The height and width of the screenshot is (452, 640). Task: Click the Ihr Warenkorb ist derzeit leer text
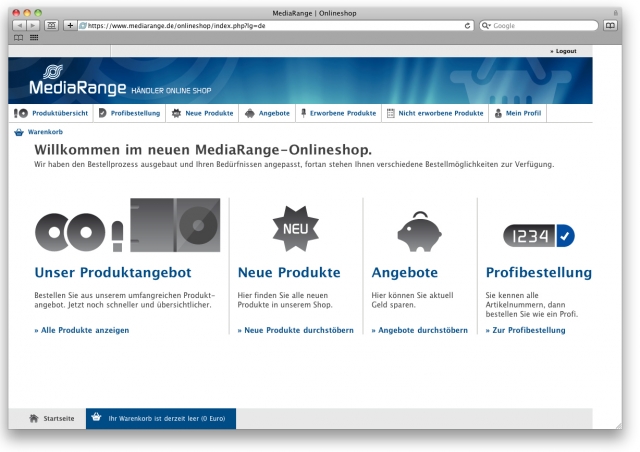click(x=167, y=419)
